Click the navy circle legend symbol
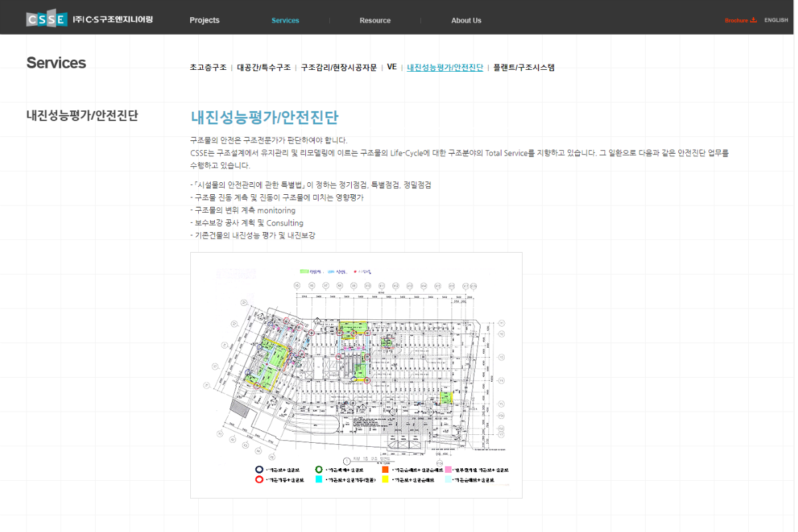 click(x=259, y=469)
